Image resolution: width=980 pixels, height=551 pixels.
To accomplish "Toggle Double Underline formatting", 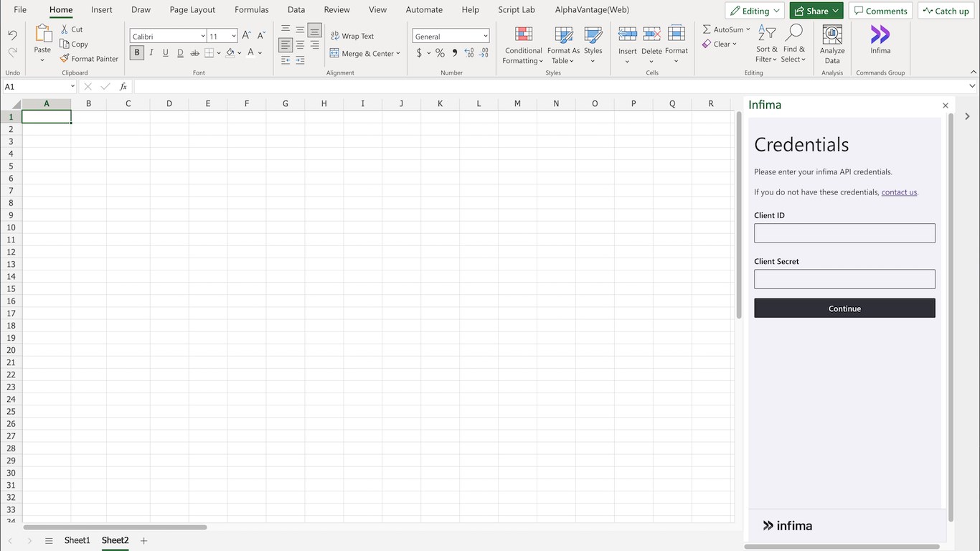I will pyautogui.click(x=180, y=52).
